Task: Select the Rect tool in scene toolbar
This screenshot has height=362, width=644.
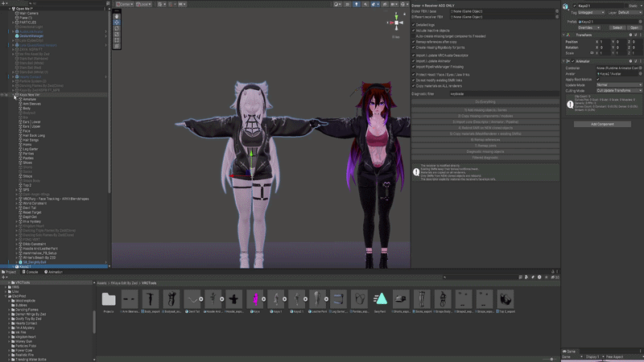Action: click(x=117, y=40)
